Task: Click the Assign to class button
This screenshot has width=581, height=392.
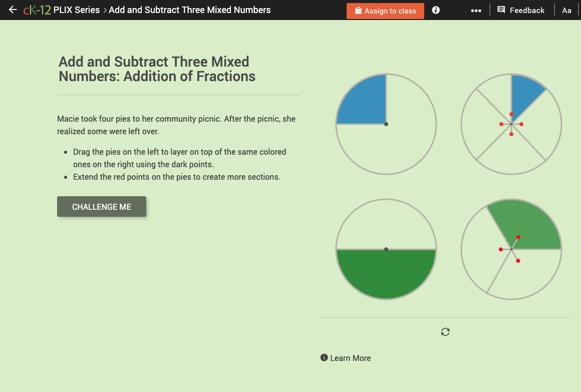Action: coord(385,11)
